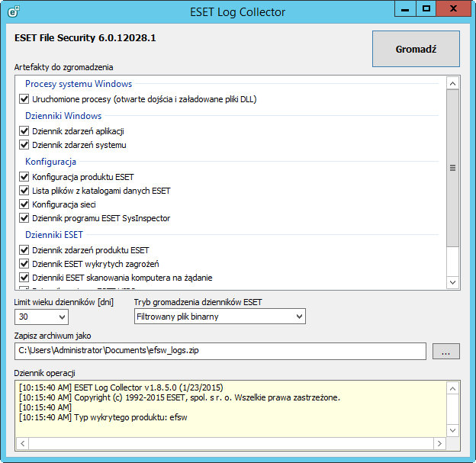Disable Dzienniki ESET skanowania komputera na żądanie
The width and height of the screenshot is (476, 463).
tap(24, 278)
